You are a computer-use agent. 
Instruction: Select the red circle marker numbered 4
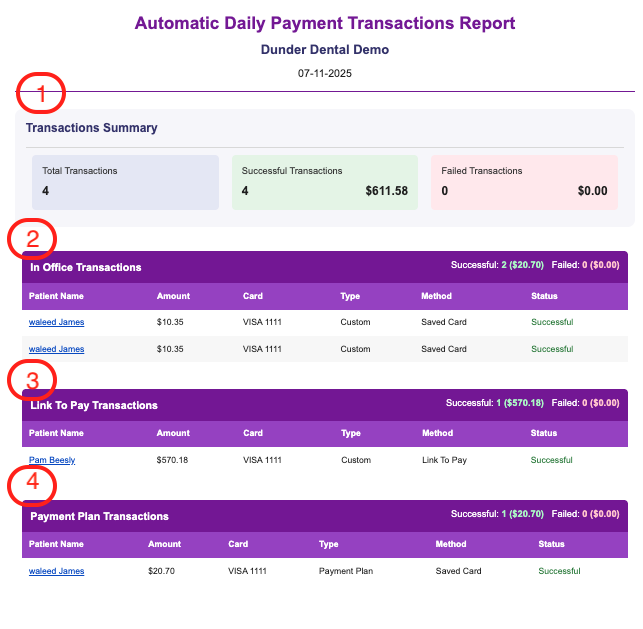pos(32,485)
